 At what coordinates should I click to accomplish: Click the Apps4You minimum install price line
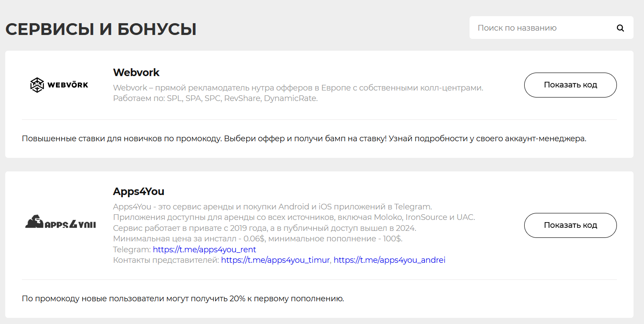tap(258, 239)
